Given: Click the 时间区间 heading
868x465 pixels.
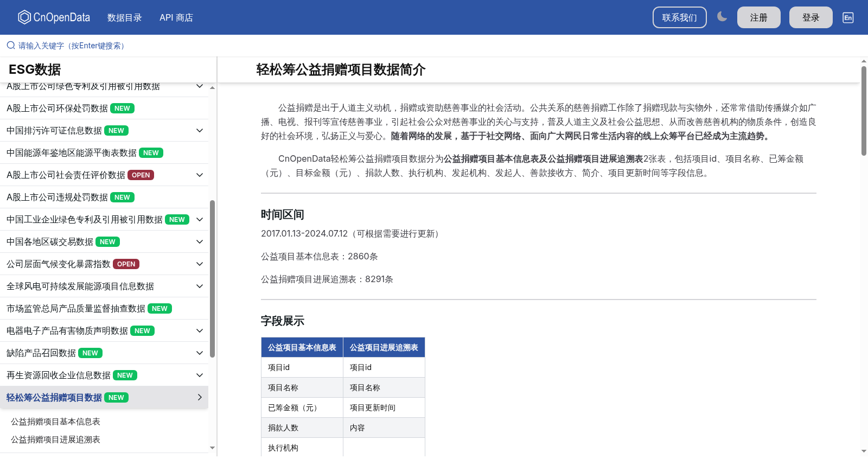Looking at the screenshot, I should (282, 214).
